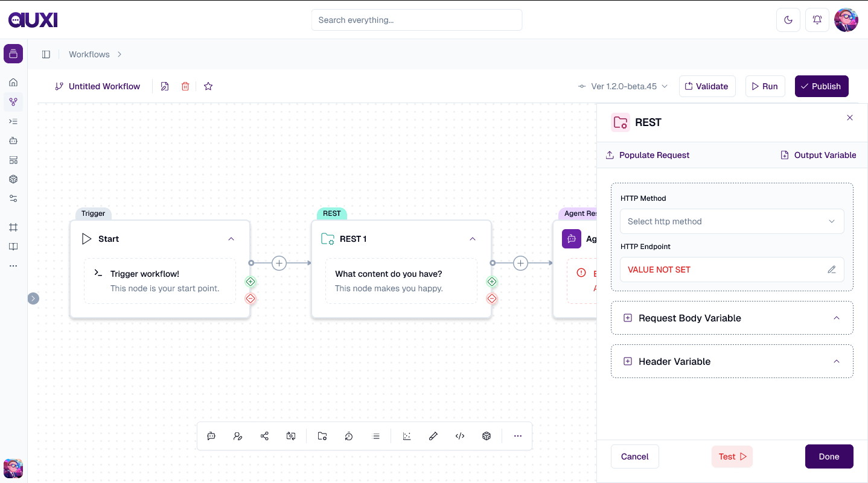Expand the left panel arrow on canvas edge
868x483 pixels.
pyautogui.click(x=33, y=298)
